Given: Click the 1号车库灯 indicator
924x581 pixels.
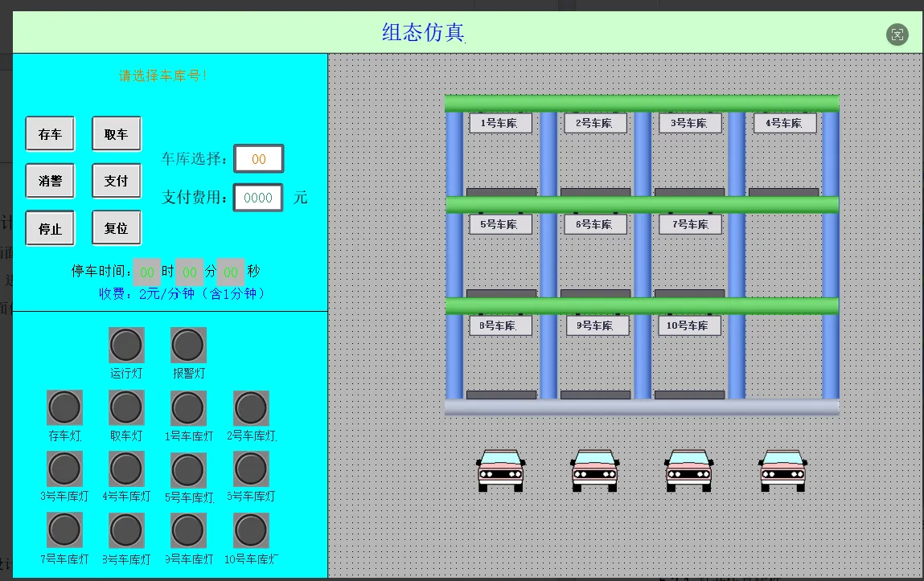Looking at the screenshot, I should 188,408.
